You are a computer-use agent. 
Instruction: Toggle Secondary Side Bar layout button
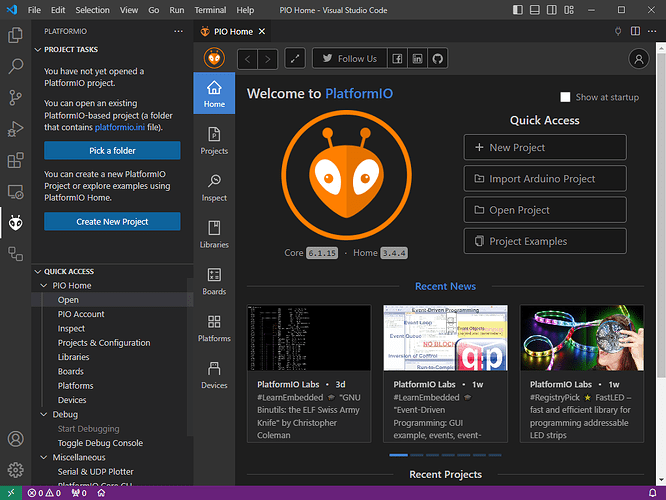(551, 10)
